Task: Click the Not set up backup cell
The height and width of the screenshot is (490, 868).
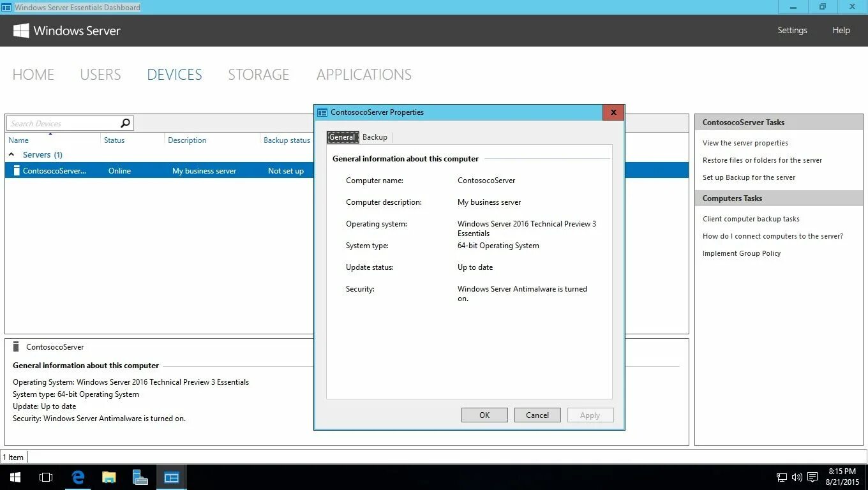Action: pos(286,171)
